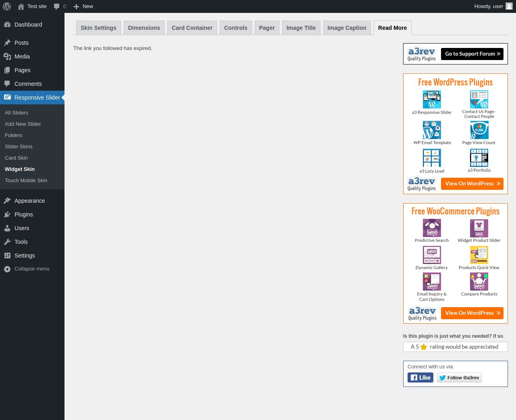This screenshot has width=516, height=420.
Task: Click the WordPress logo in the admin bar
Action: pyautogui.click(x=7, y=6)
